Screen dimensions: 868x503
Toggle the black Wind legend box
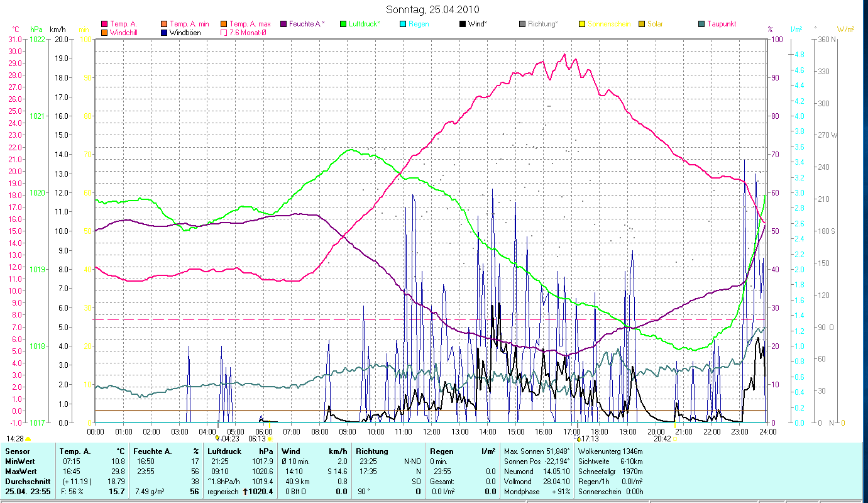tap(463, 24)
